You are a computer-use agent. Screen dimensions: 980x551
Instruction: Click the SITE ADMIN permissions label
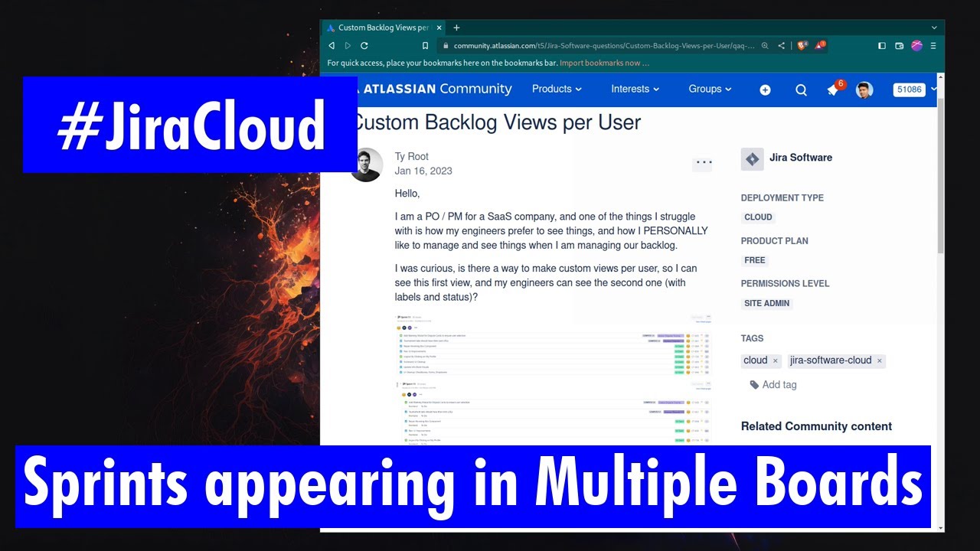(x=767, y=303)
